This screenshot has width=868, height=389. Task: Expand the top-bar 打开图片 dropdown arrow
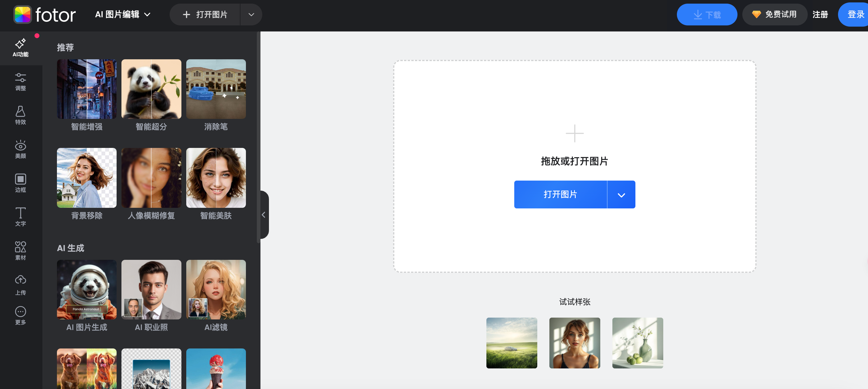tap(251, 15)
